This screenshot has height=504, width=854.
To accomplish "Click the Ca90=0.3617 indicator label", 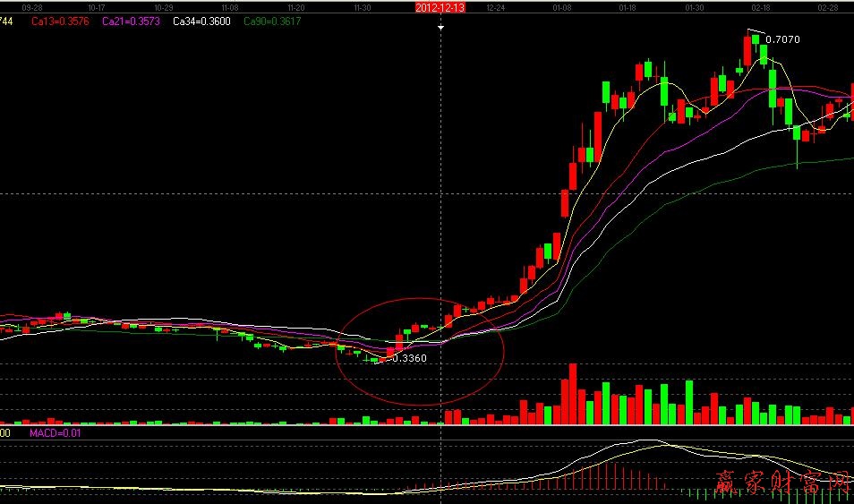I will pos(272,21).
